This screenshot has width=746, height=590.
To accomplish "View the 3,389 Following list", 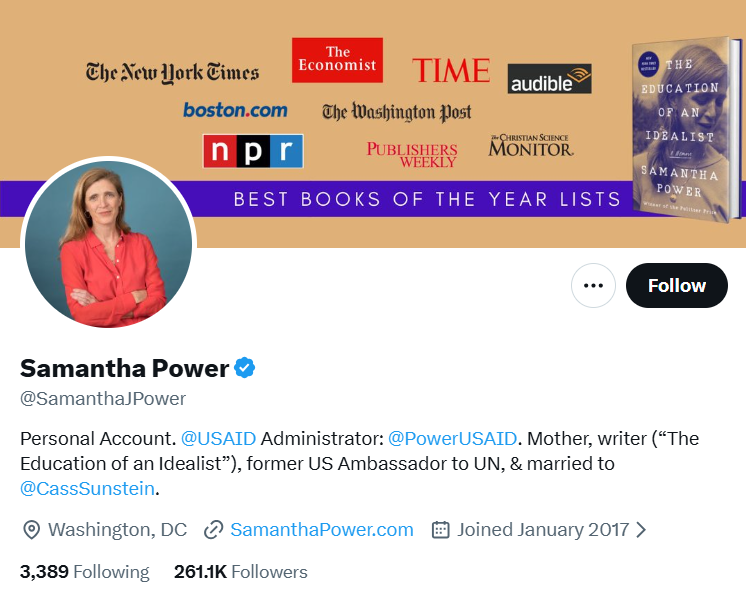I will point(84,572).
